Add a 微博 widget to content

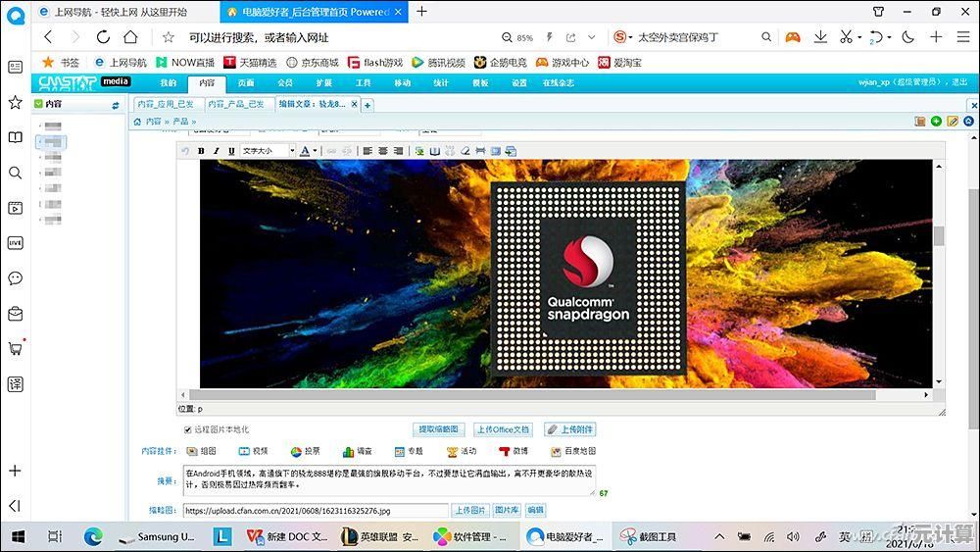coord(514,451)
